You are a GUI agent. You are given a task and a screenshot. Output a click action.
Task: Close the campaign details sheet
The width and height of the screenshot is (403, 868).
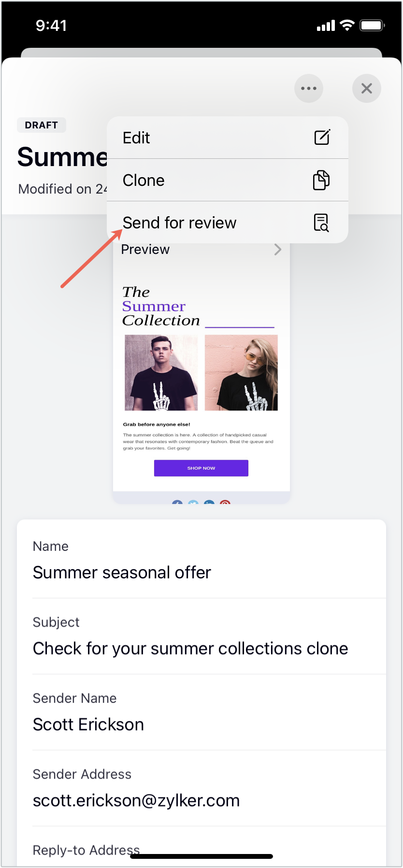pyautogui.click(x=366, y=88)
